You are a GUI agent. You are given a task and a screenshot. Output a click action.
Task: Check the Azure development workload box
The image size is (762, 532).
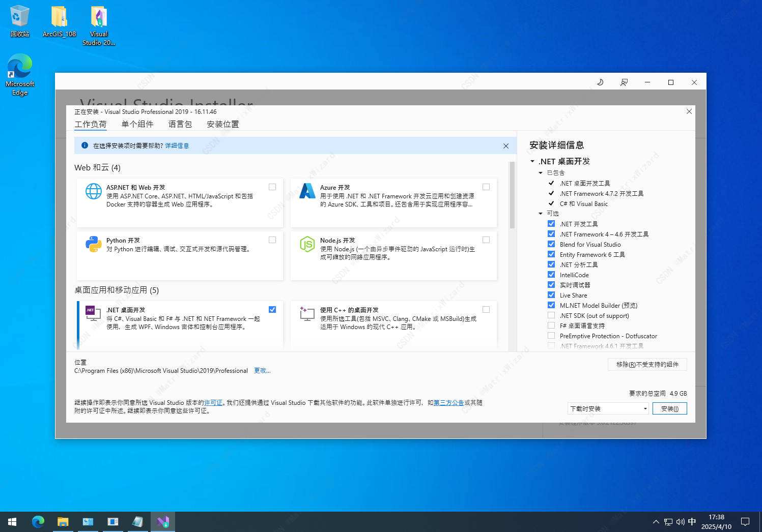[x=486, y=187]
